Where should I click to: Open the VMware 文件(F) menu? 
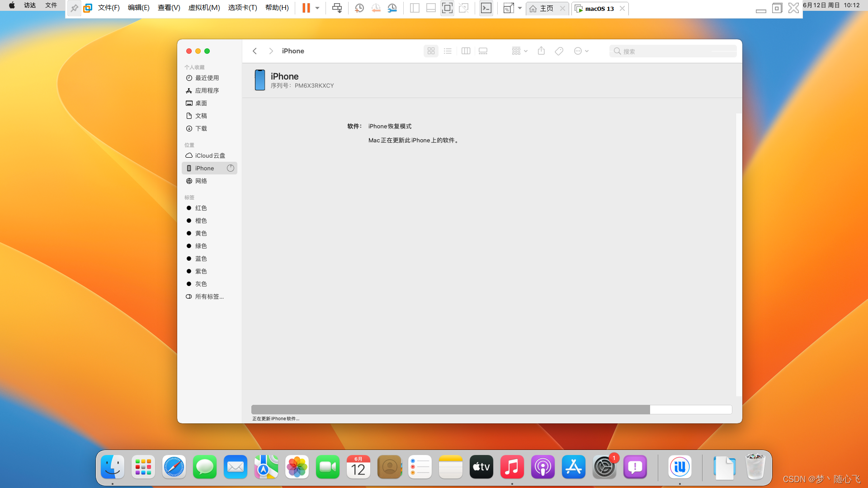[x=109, y=8]
